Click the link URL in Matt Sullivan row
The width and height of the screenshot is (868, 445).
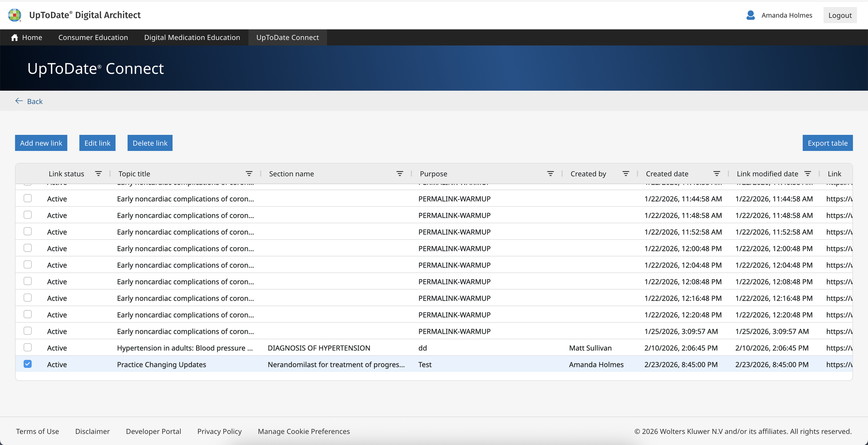[839, 348]
